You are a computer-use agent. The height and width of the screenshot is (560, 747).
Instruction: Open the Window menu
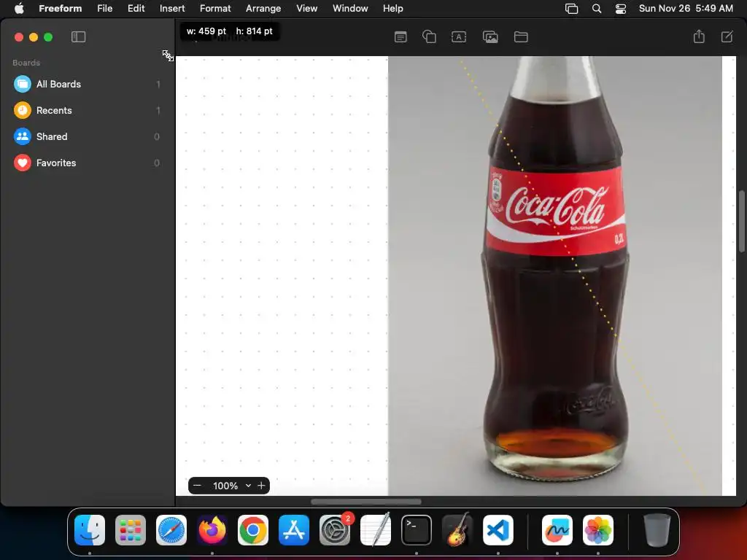click(350, 9)
